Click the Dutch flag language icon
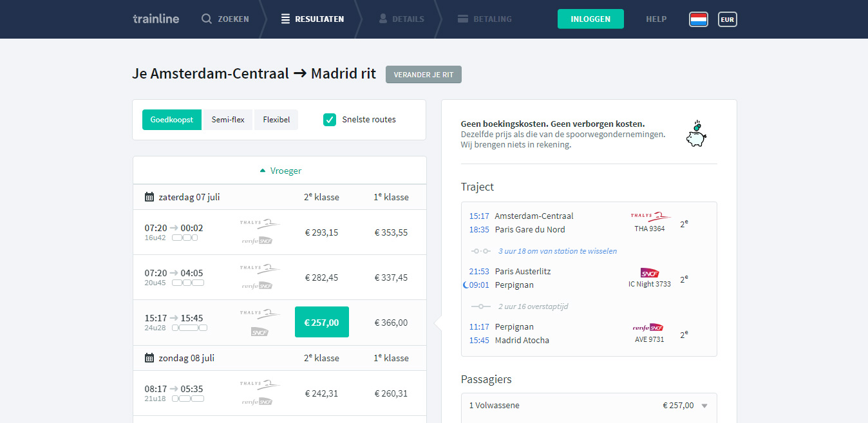The height and width of the screenshot is (423, 868). [x=698, y=19]
